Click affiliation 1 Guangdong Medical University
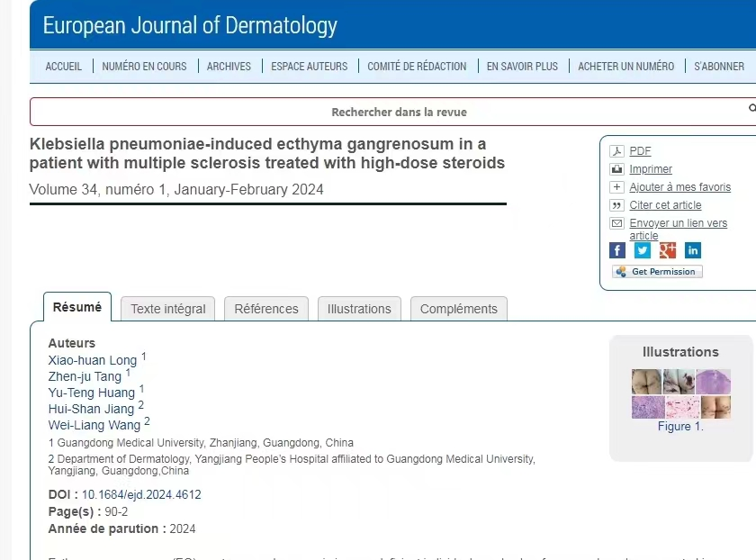This screenshot has width=756, height=560. (201, 443)
